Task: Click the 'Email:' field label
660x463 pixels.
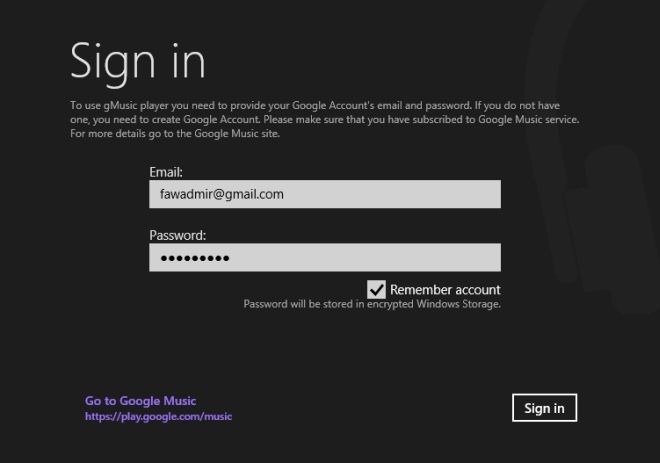Action: click(166, 172)
